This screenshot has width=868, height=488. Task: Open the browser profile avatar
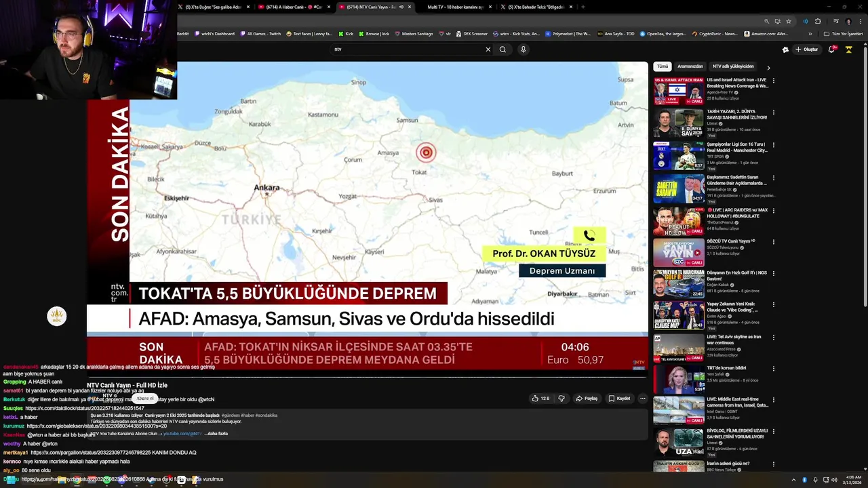[x=848, y=21]
